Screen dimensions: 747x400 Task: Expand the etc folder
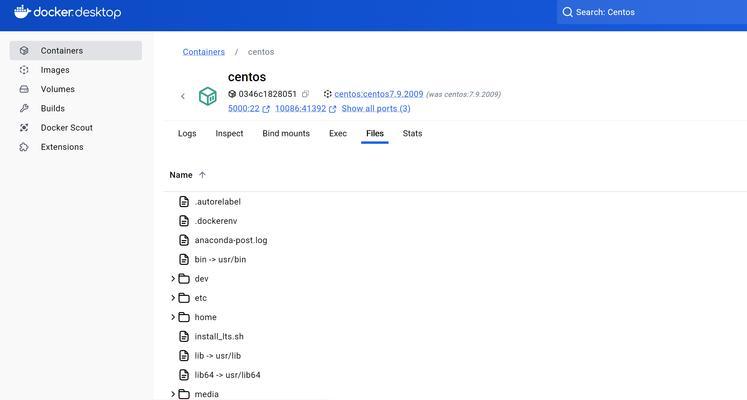[173, 298]
